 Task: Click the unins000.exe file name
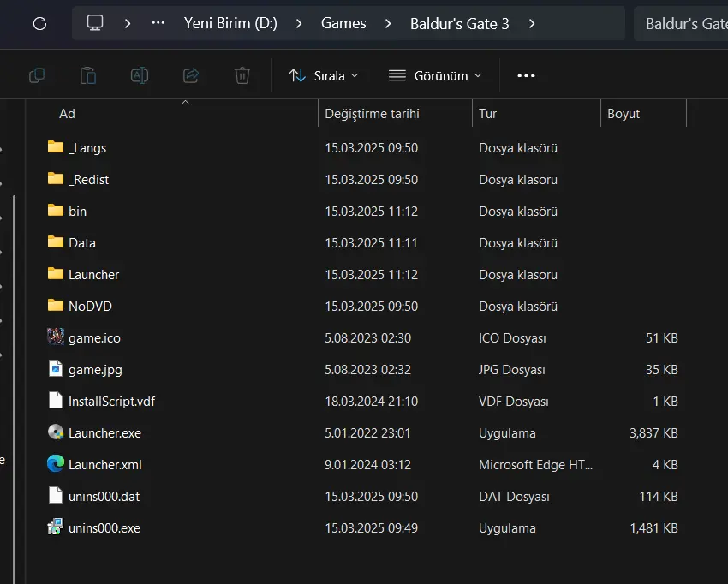pos(104,528)
